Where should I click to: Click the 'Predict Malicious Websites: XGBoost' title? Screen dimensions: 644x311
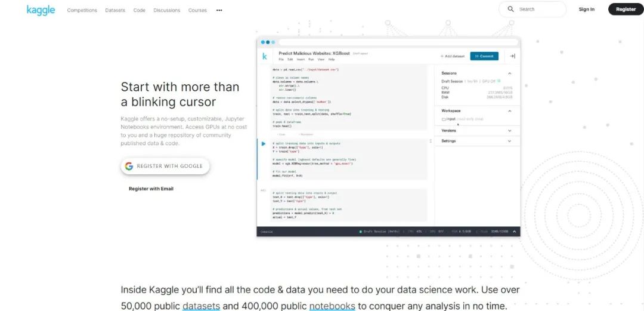click(314, 53)
